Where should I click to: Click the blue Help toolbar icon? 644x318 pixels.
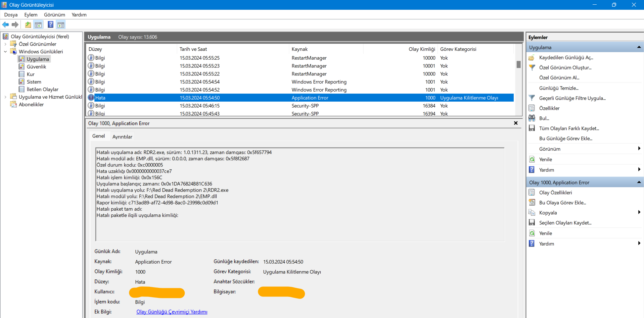(x=51, y=24)
